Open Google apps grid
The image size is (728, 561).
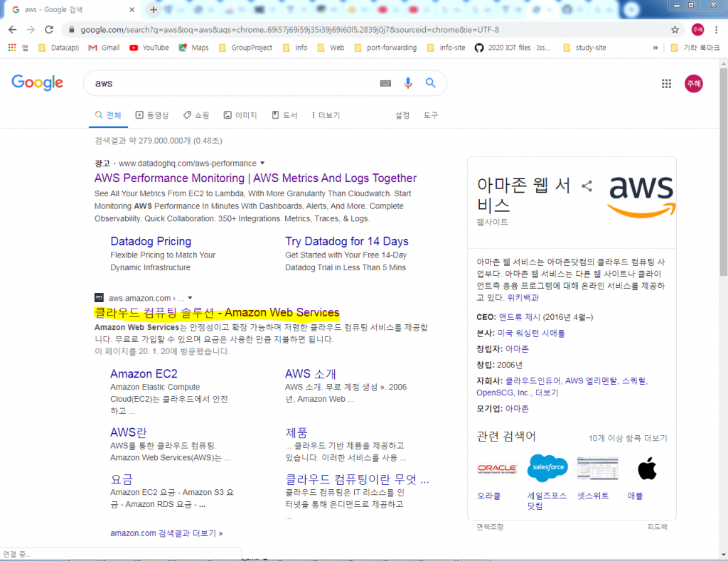click(666, 84)
